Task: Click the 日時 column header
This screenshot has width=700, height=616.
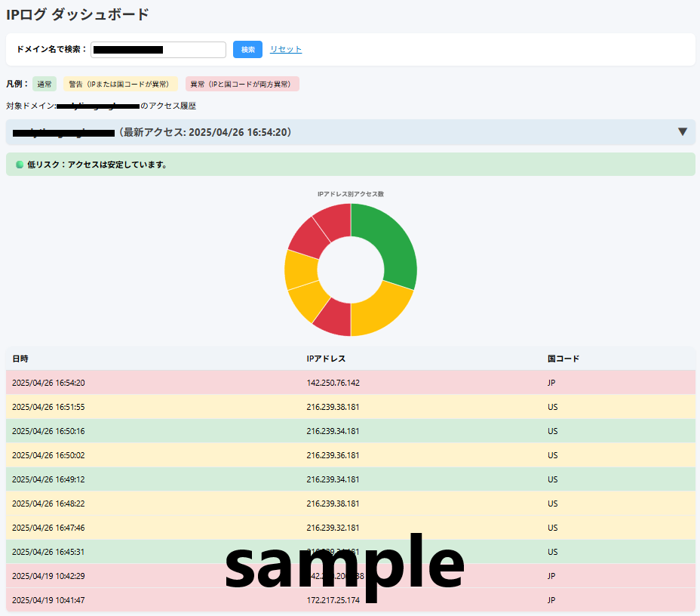Action: coord(20,359)
